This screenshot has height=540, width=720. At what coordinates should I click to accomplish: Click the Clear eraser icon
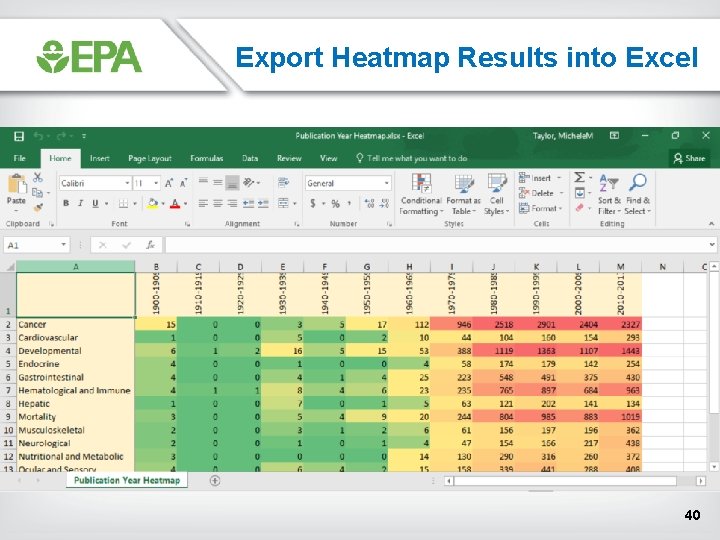point(579,208)
